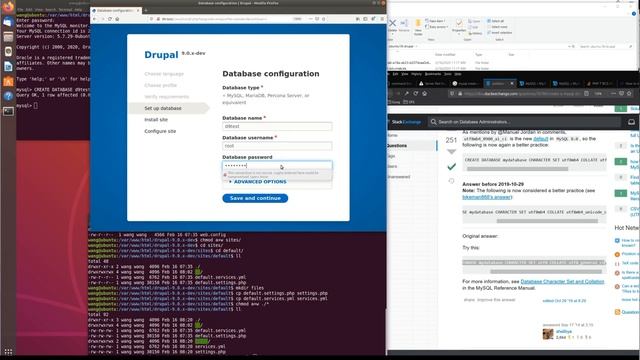This screenshot has width=640, height=360.
Task: Open the View menu in the dark Firefox window
Action: tap(404, 74)
